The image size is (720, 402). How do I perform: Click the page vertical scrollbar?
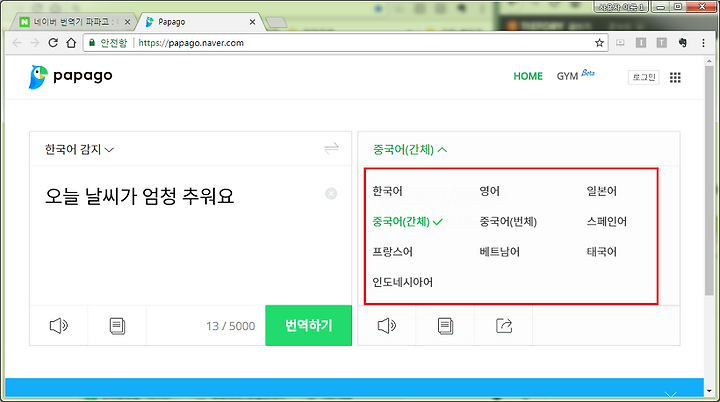click(x=709, y=180)
